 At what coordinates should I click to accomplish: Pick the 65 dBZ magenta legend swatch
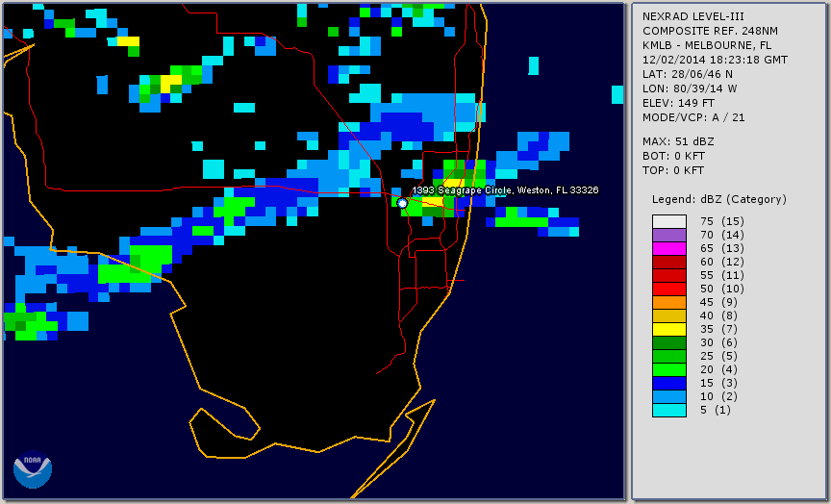pyautogui.click(x=669, y=248)
